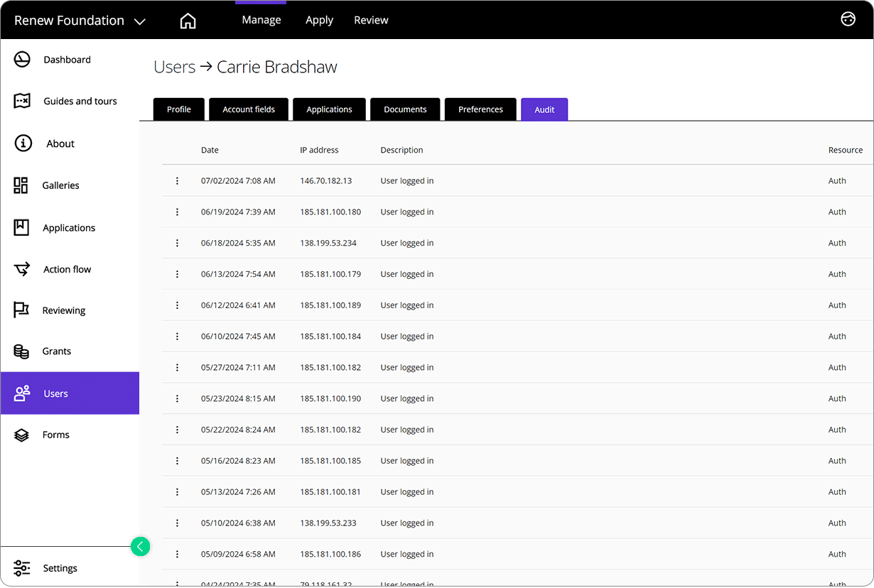
Task: Collapse sidebar with green chevron button
Action: [x=141, y=546]
